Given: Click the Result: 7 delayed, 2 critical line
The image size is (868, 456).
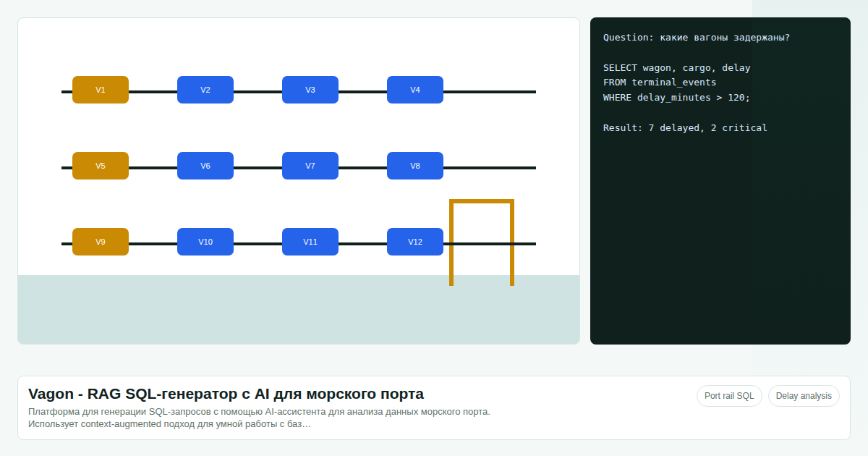Looking at the screenshot, I should pyautogui.click(x=685, y=128).
